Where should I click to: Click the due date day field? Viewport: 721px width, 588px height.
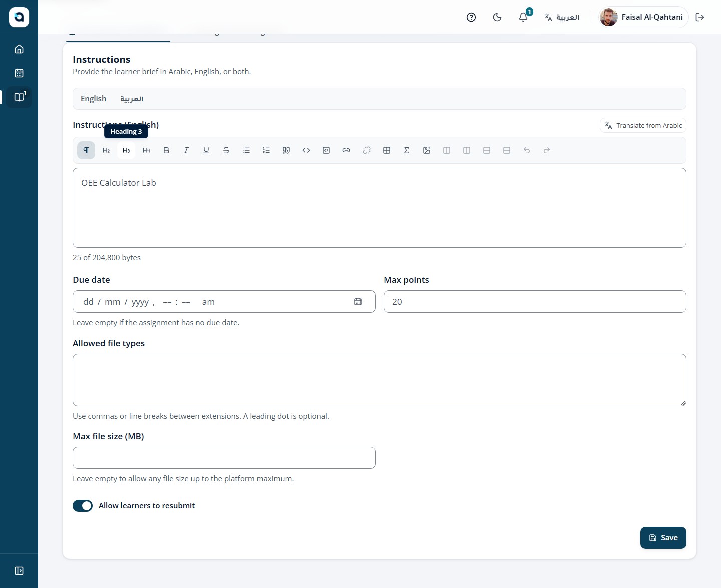[x=88, y=302]
